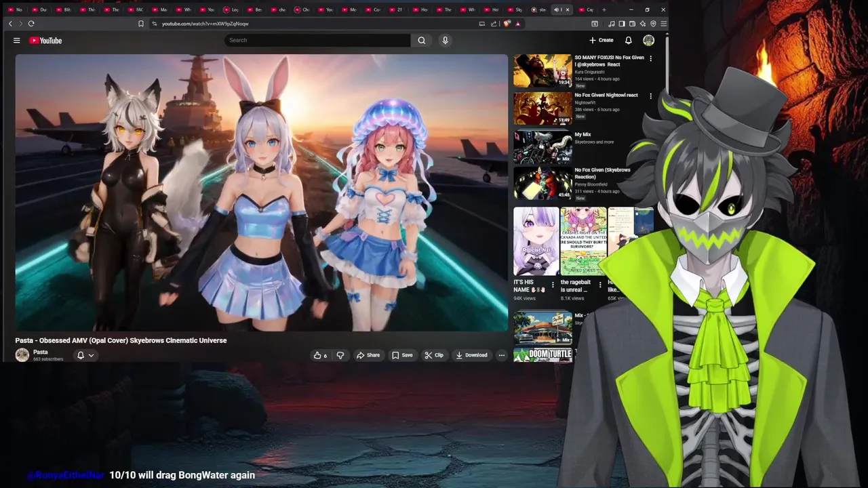This screenshot has width=868, height=488.
Task: Click the cast/screen icon in address bar
Action: (x=482, y=24)
